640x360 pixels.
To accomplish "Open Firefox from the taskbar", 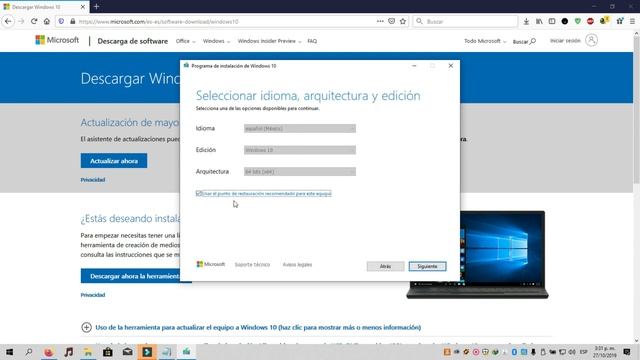I will [49, 352].
